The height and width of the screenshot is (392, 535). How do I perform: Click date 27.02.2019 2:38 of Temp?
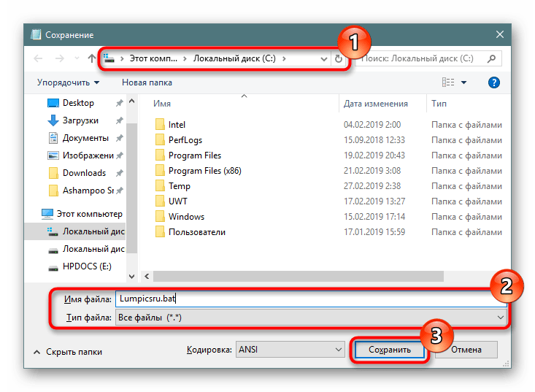point(372,186)
